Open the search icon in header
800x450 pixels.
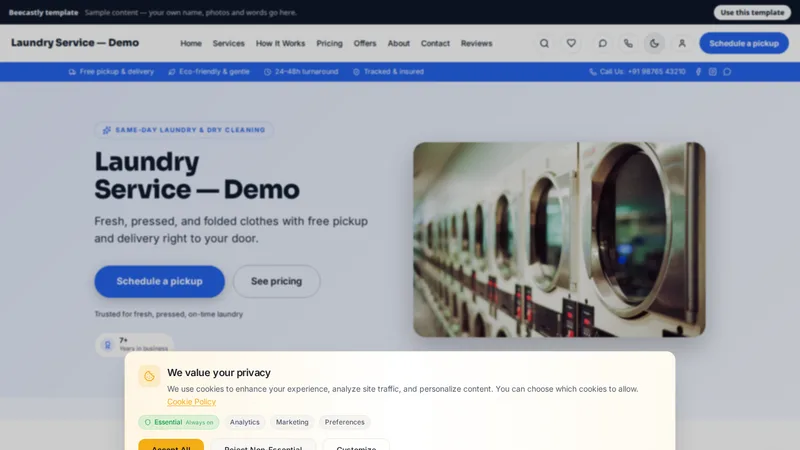pos(544,43)
